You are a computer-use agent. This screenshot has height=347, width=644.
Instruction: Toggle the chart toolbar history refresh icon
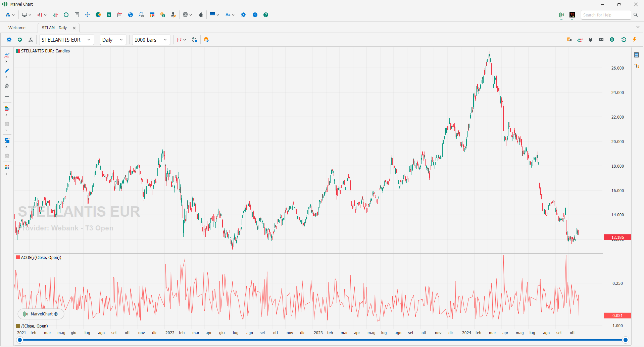tap(624, 40)
